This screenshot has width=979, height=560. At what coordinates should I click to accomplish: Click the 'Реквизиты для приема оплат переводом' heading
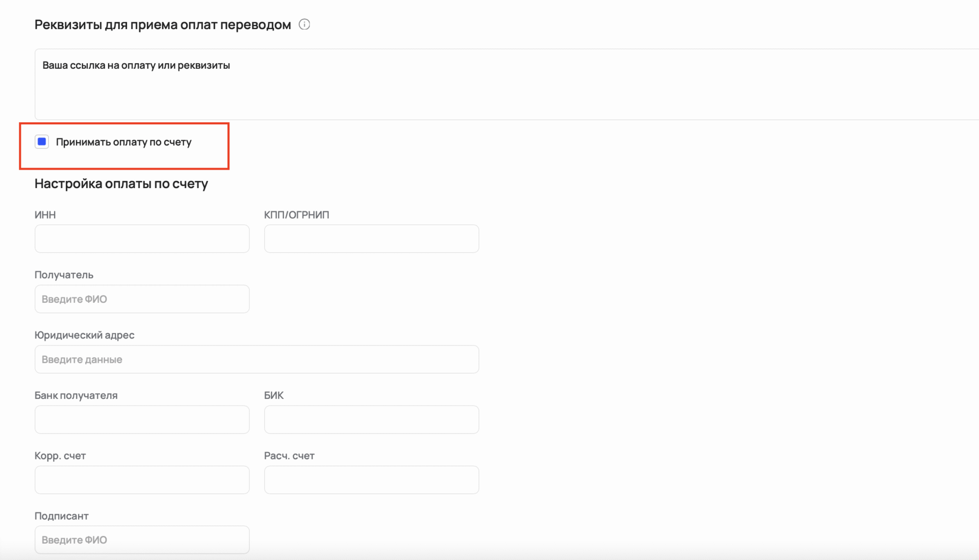click(x=163, y=24)
